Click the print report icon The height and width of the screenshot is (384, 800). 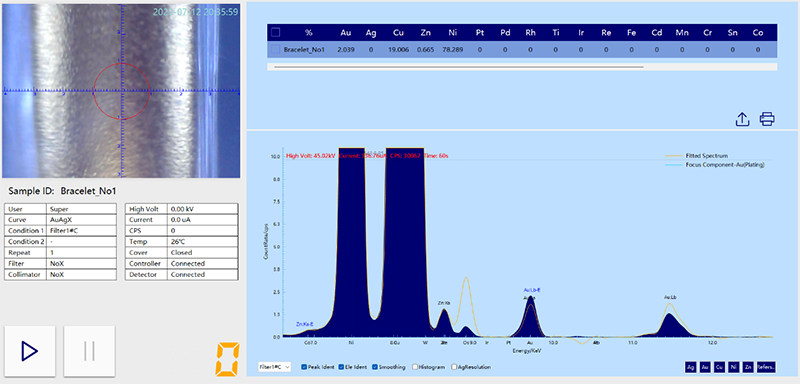[x=767, y=119]
